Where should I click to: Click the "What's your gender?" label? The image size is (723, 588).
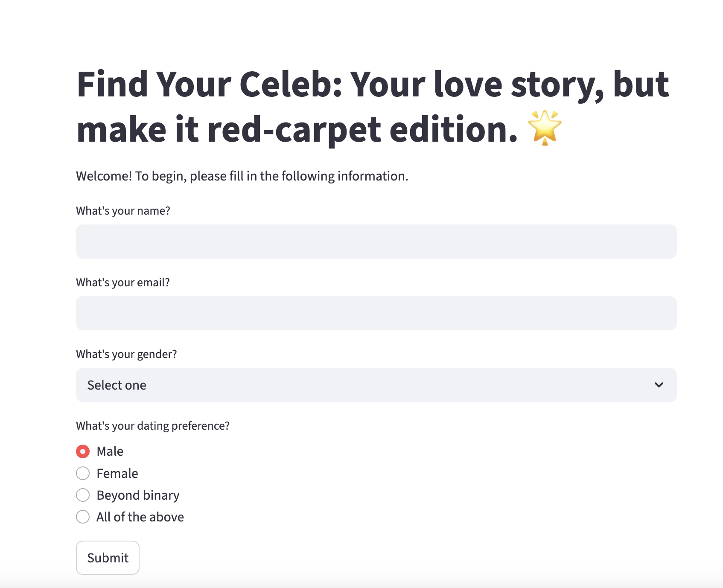[x=126, y=354]
